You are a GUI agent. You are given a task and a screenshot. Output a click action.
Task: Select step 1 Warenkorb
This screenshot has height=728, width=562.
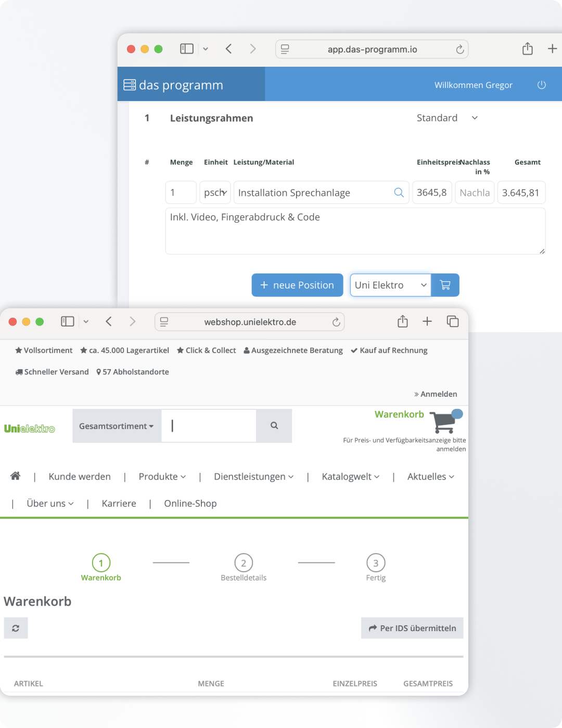[x=101, y=567]
